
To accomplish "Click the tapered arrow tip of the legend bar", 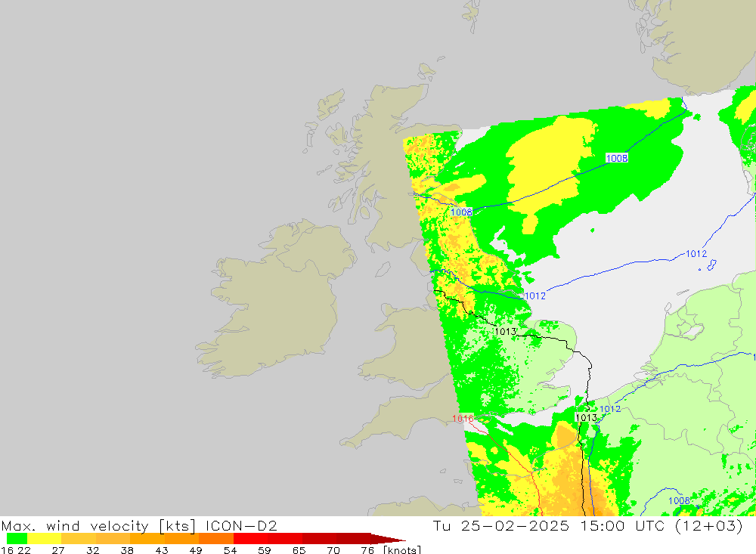I will (388, 539).
